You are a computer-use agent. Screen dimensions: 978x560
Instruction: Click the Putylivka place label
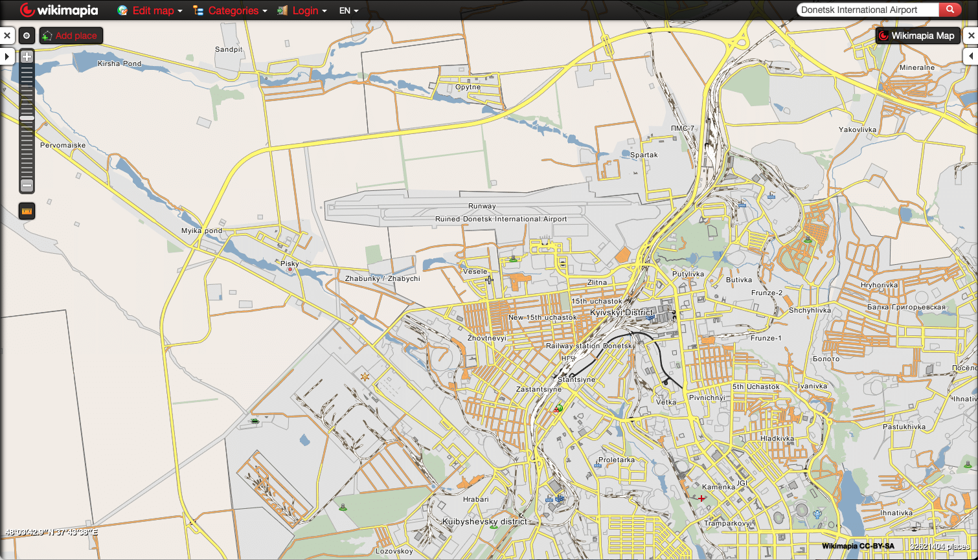pyautogui.click(x=688, y=274)
